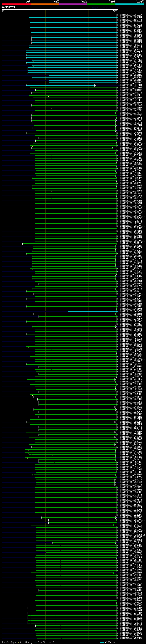146x644 pixels.
Task: Click the green ~80% identity legend segment
Action: pyautogui.click(x=101, y=4)
